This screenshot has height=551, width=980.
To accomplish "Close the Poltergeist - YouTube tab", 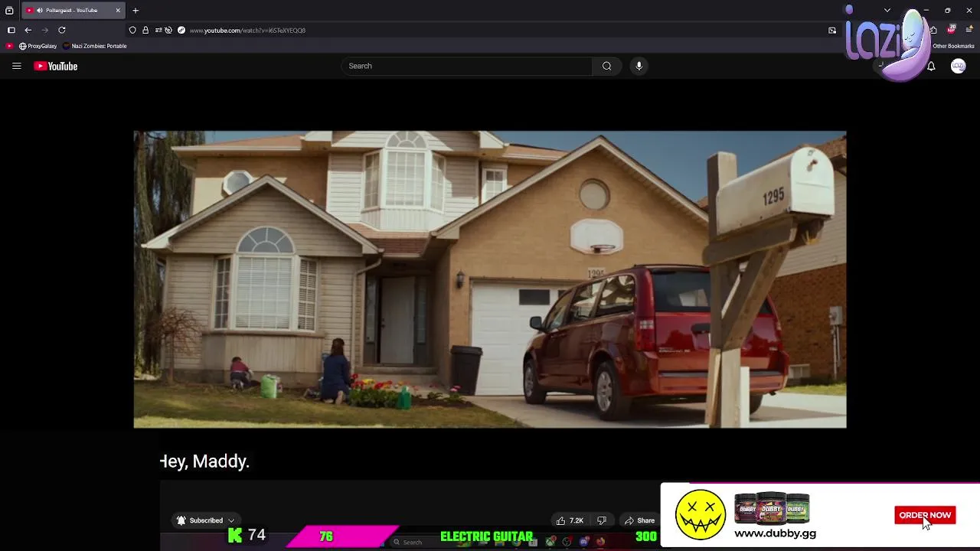I will tap(118, 11).
